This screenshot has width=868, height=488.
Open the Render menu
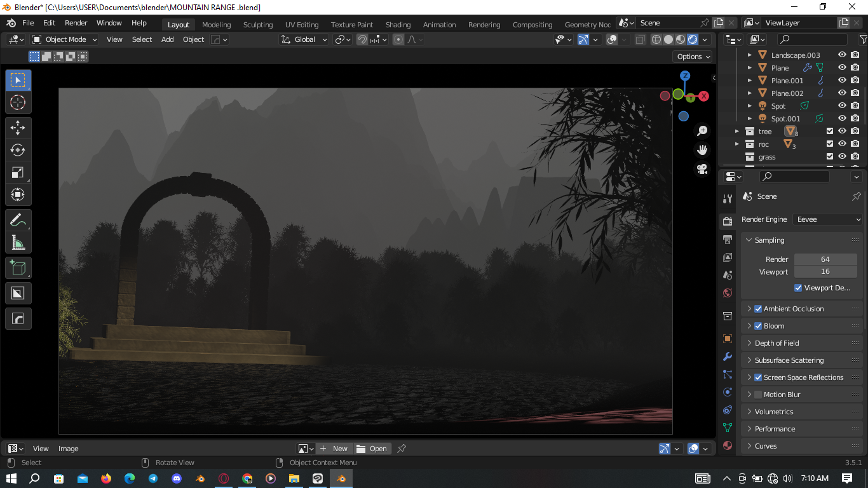tap(76, 23)
